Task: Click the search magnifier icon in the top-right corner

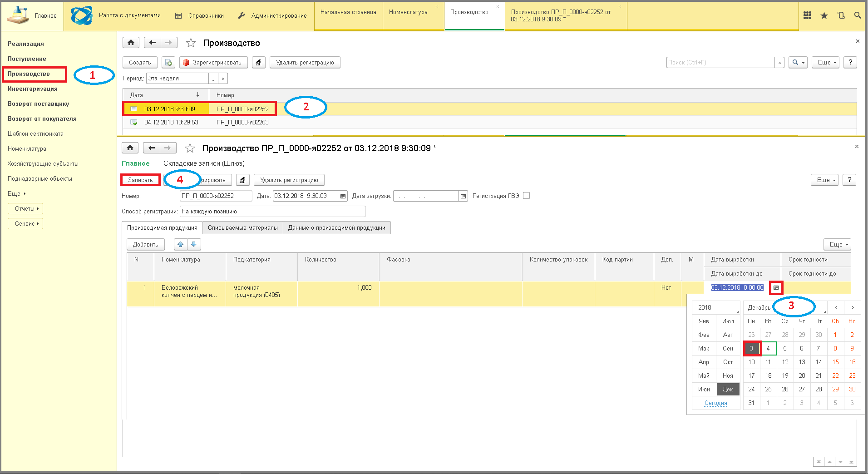Action: 858,16
